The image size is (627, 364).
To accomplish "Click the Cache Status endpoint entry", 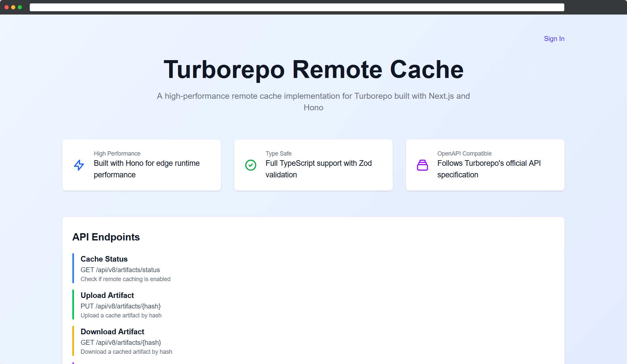I will pyautogui.click(x=126, y=268).
